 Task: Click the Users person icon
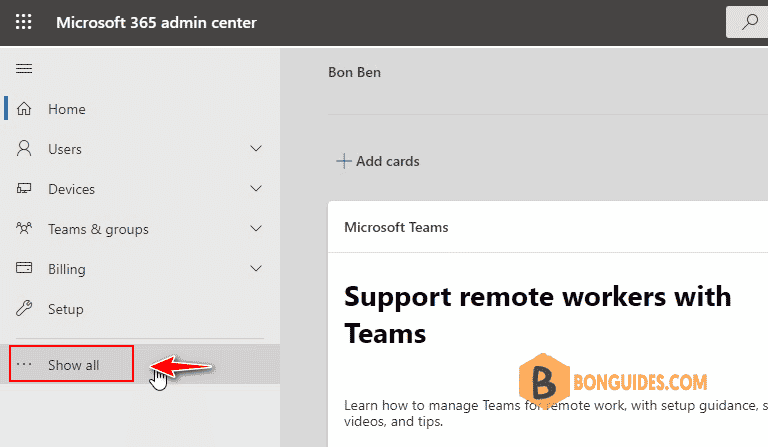point(24,148)
